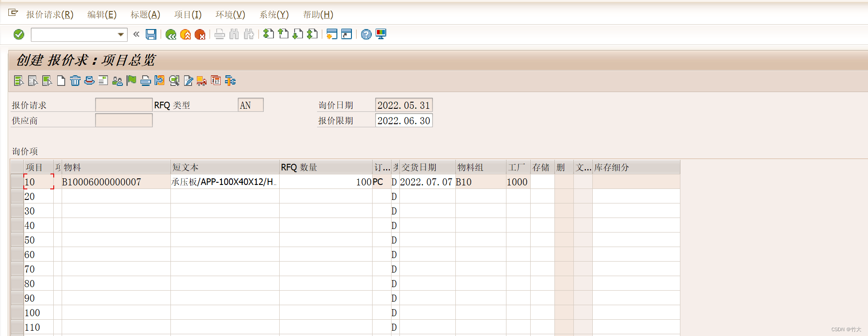The width and height of the screenshot is (868, 336).
Task: Collapse the command field with double chevron
Action: [x=136, y=34]
